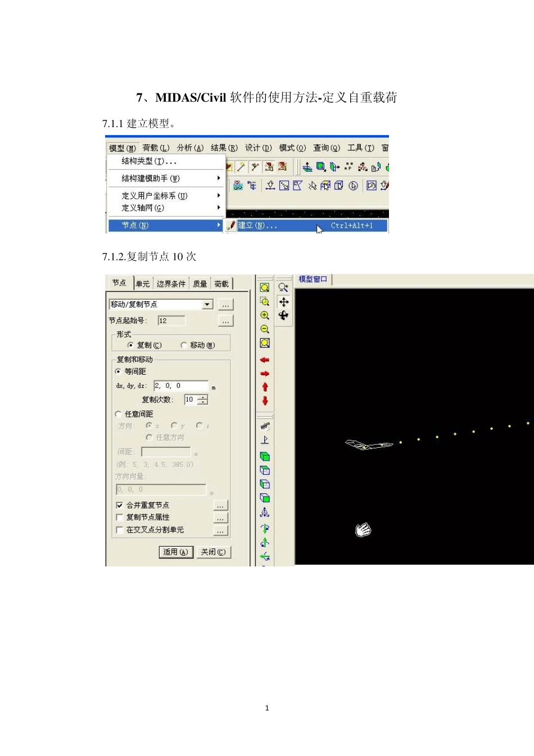The height and width of the screenshot is (756, 534).
Task: Click the dx, dy, dz input field
Action: (x=180, y=386)
